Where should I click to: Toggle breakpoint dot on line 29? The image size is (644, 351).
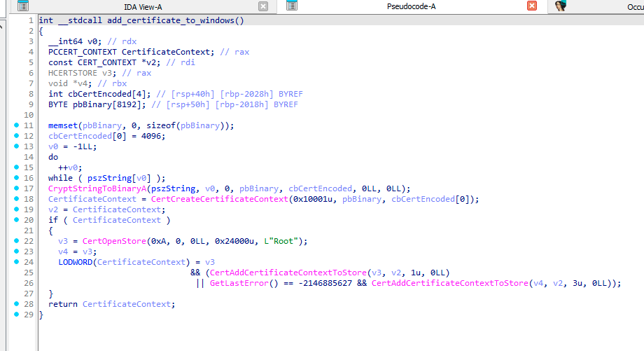click(x=16, y=314)
